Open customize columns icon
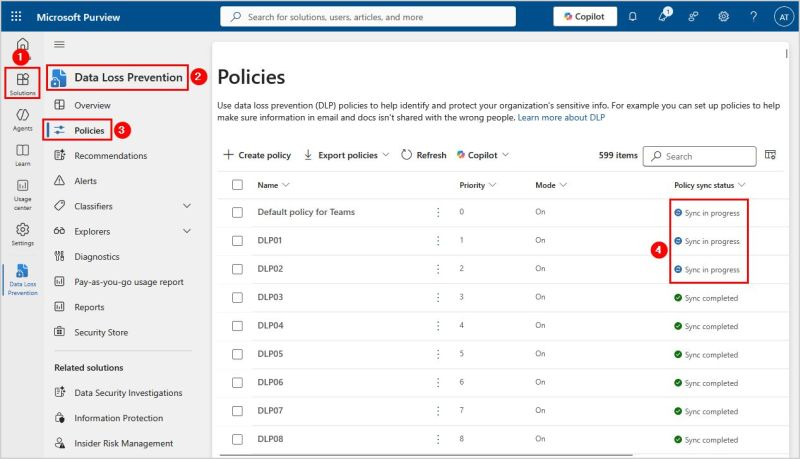 click(770, 155)
